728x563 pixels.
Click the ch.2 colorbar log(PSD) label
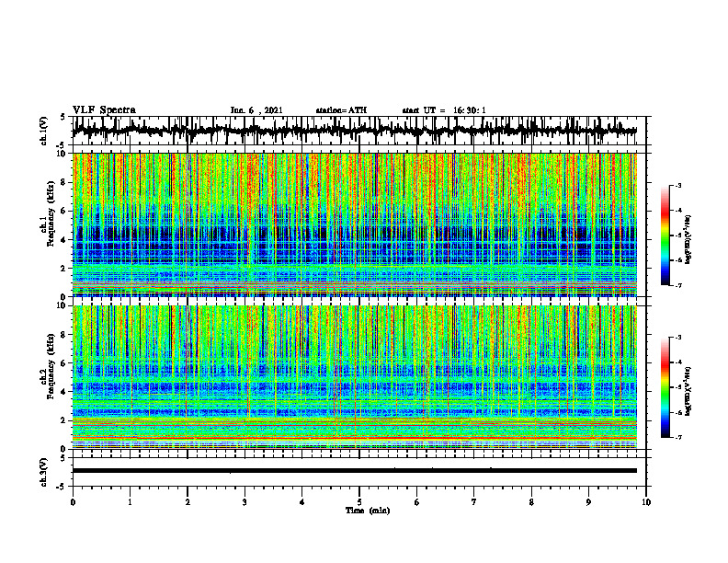[x=688, y=391]
